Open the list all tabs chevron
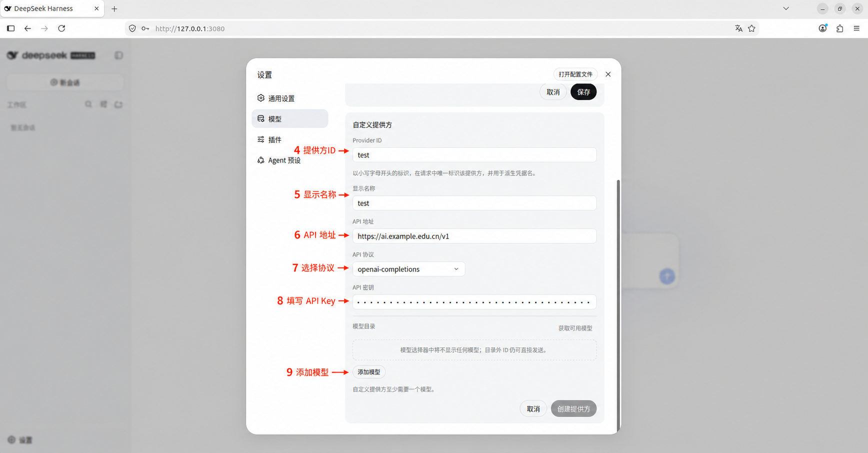 786,8
